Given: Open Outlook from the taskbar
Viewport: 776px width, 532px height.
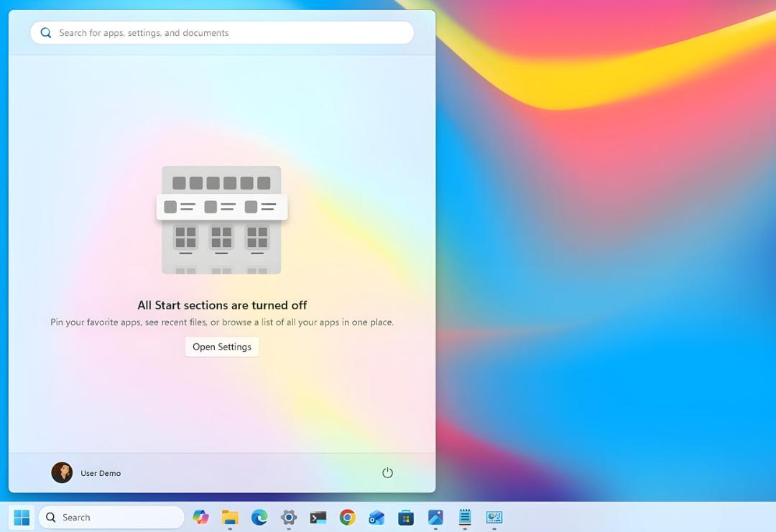Looking at the screenshot, I should [377, 517].
